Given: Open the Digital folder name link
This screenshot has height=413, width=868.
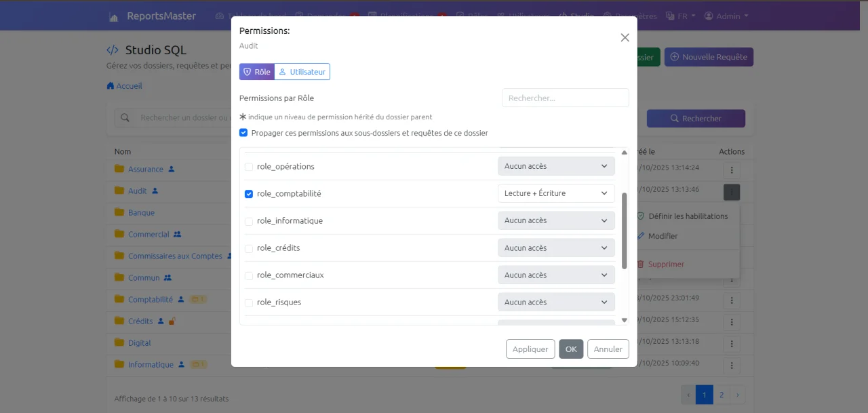Looking at the screenshot, I should [140, 343].
